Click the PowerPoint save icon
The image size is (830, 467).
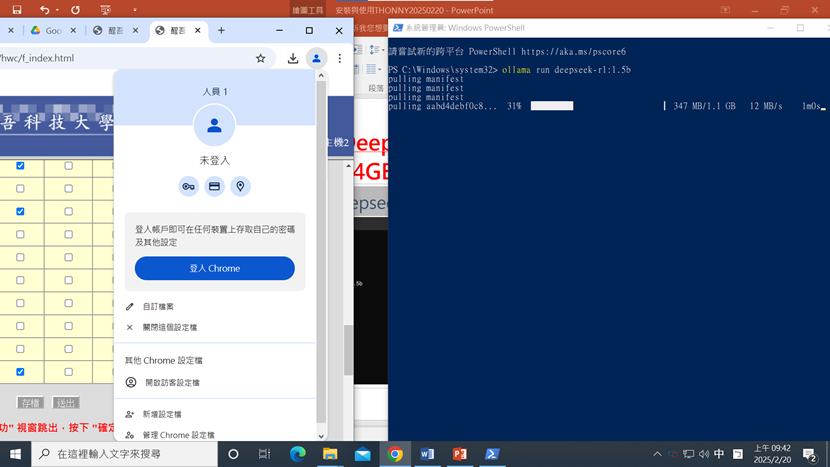click(17, 9)
